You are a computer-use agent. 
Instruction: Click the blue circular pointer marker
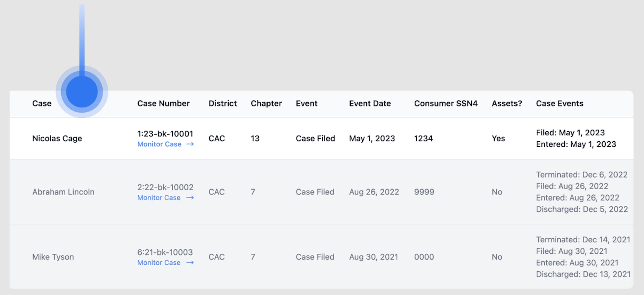[82, 92]
